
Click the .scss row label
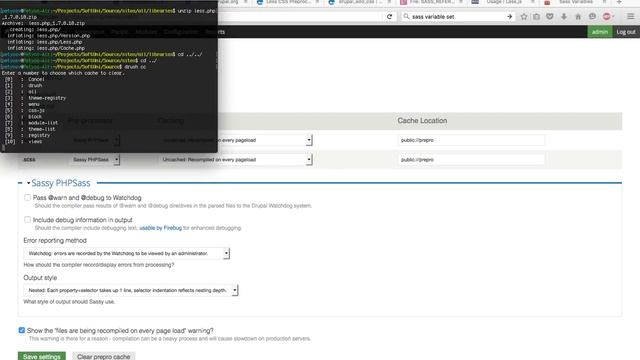[29, 160]
